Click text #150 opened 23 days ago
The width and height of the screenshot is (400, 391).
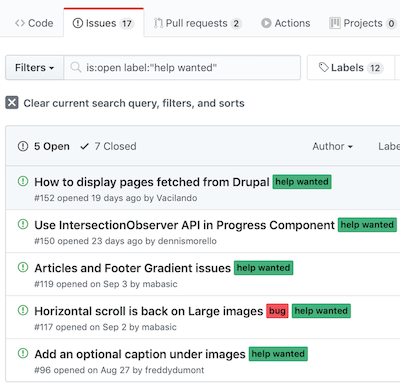click(x=88, y=241)
